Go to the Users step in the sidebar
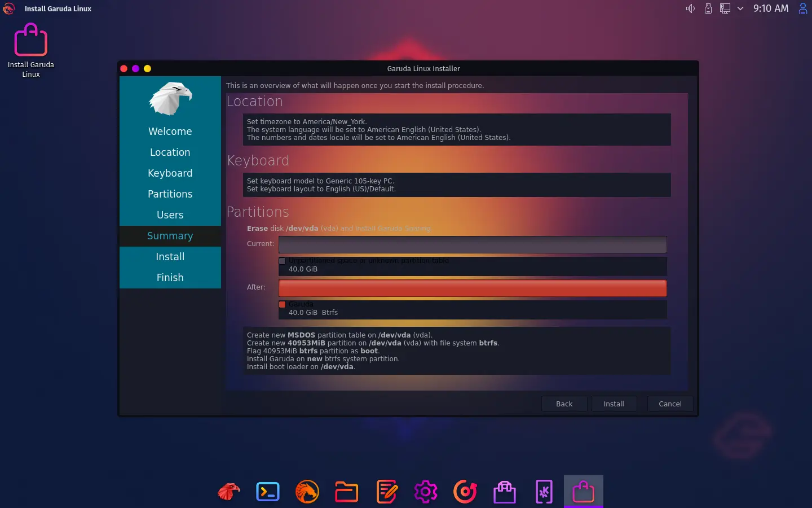Viewport: 812px width, 508px height. 170,215
